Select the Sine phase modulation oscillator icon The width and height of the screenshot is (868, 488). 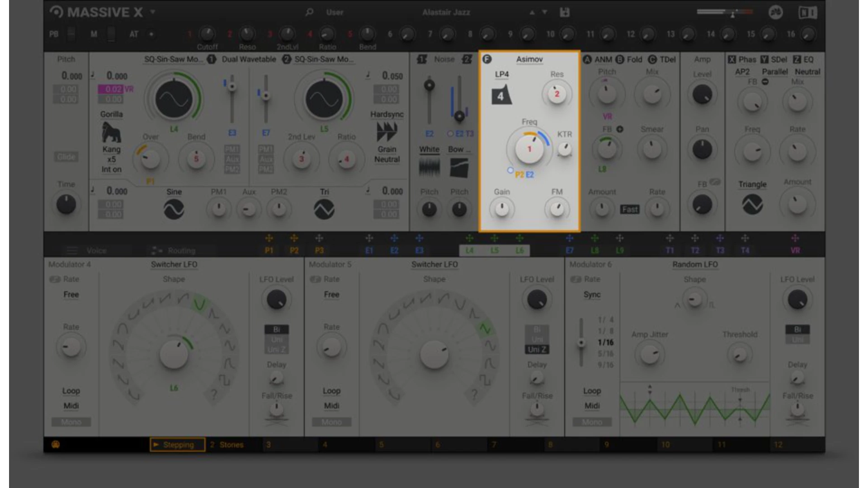(174, 210)
